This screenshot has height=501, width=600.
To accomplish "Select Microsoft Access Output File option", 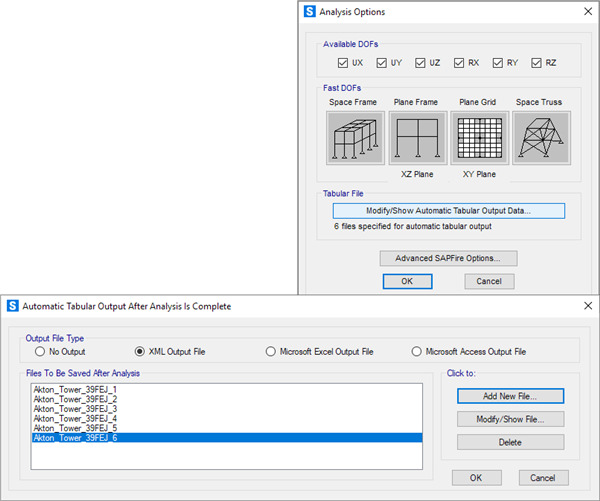I will (x=417, y=352).
